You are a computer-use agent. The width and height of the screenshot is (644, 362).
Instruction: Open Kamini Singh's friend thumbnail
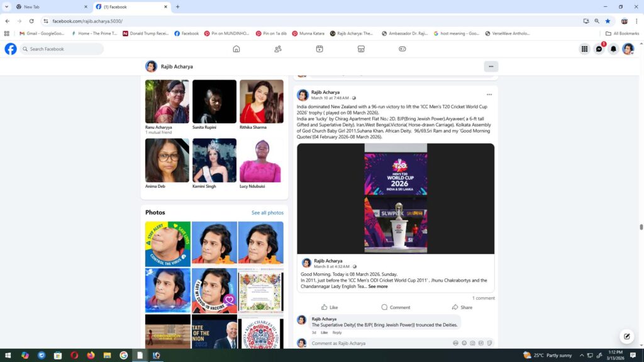[214, 160]
